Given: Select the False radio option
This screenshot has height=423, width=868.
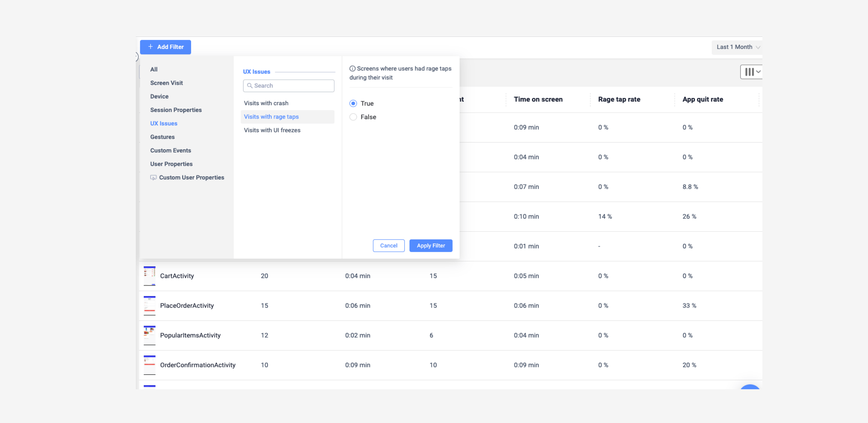Looking at the screenshot, I should 353,117.
